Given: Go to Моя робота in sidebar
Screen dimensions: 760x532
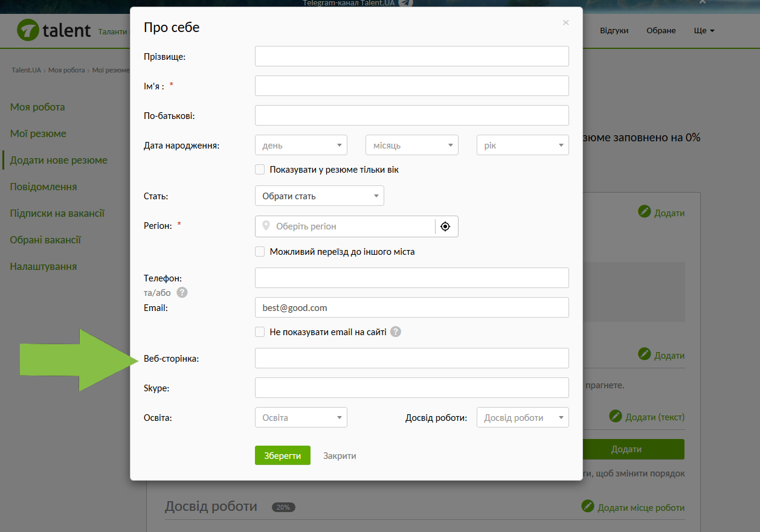Looking at the screenshot, I should pyautogui.click(x=37, y=107).
